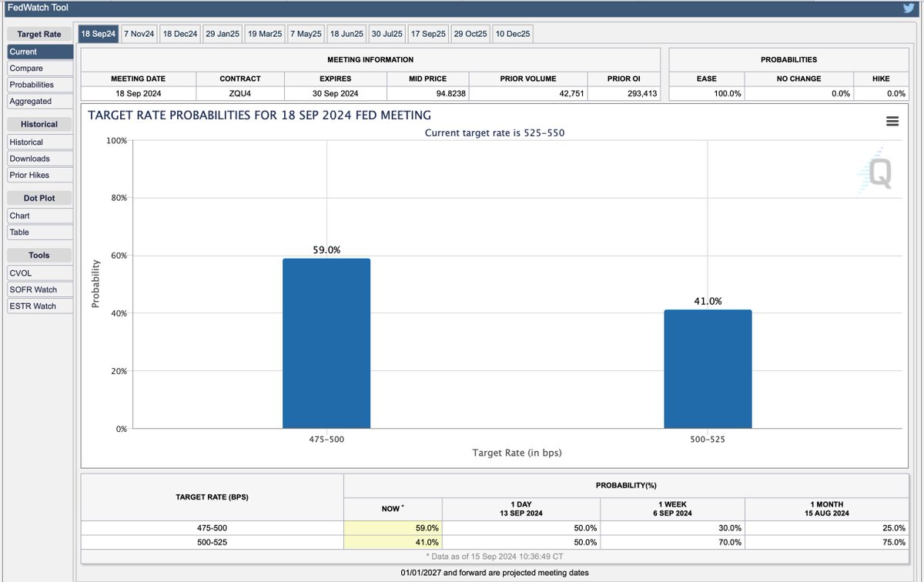Click the 59.0% bar label
This screenshot has width=924, height=582.
[x=326, y=250]
